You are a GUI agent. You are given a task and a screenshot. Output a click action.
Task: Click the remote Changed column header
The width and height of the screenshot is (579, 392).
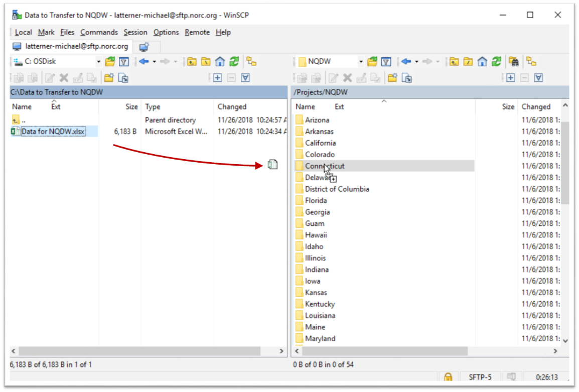[536, 106]
